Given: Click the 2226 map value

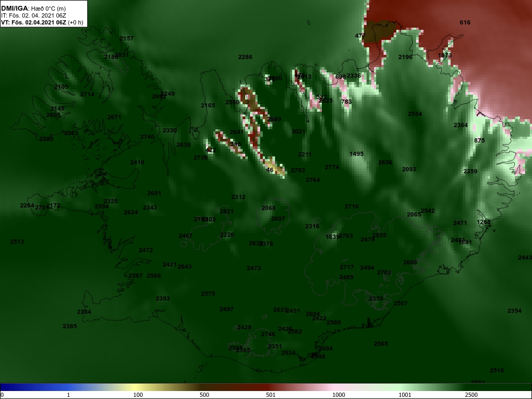Looking at the screenshot, I should (227, 235).
